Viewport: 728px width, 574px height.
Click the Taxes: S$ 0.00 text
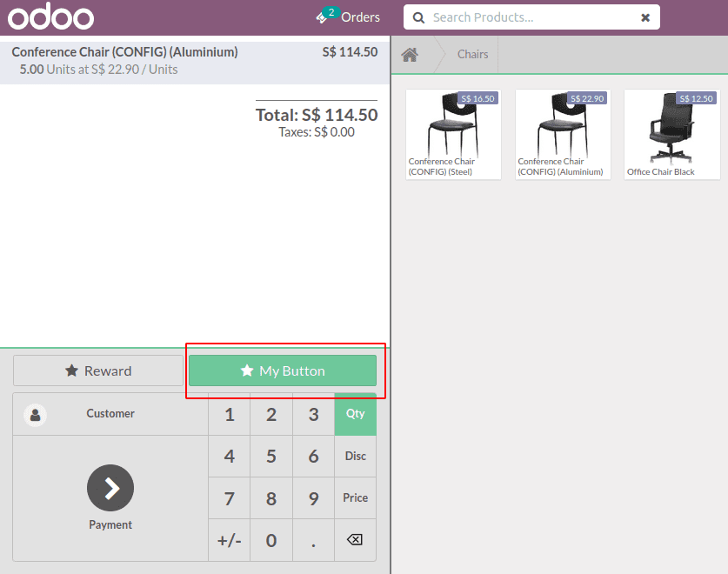coord(317,132)
